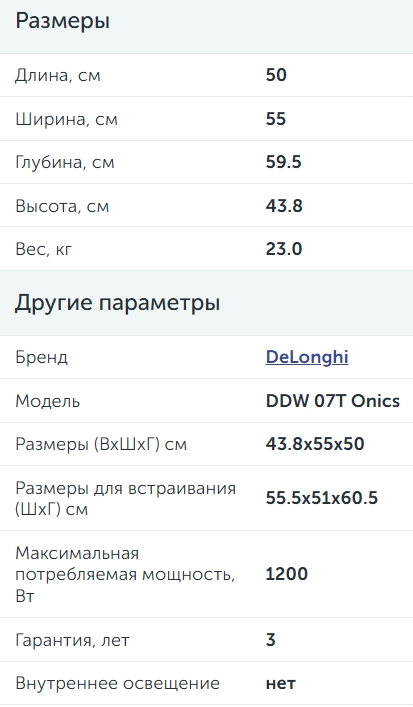The image size is (413, 707).
Task: Click the Глубина value 59.5
Action: (x=284, y=162)
